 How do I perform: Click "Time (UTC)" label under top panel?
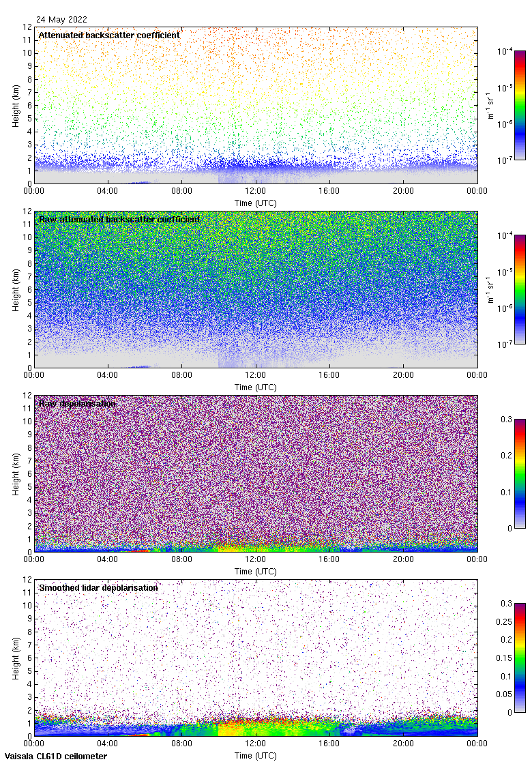point(256,203)
